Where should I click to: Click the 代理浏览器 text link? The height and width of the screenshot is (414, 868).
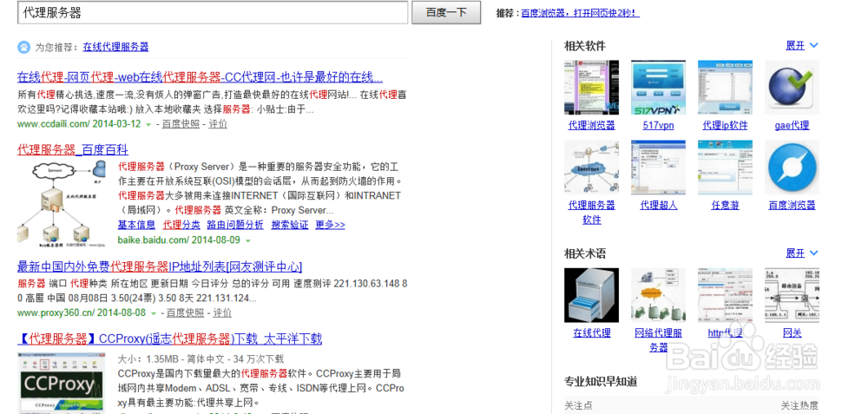(591, 126)
